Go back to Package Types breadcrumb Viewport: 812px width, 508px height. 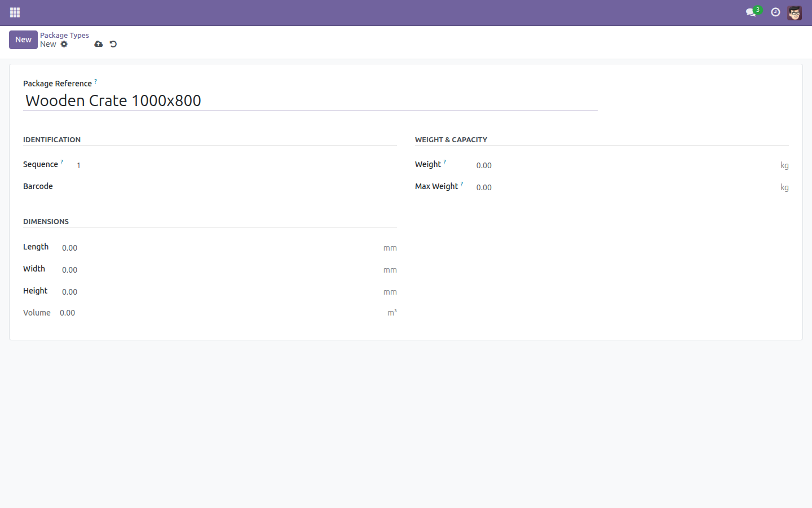64,35
